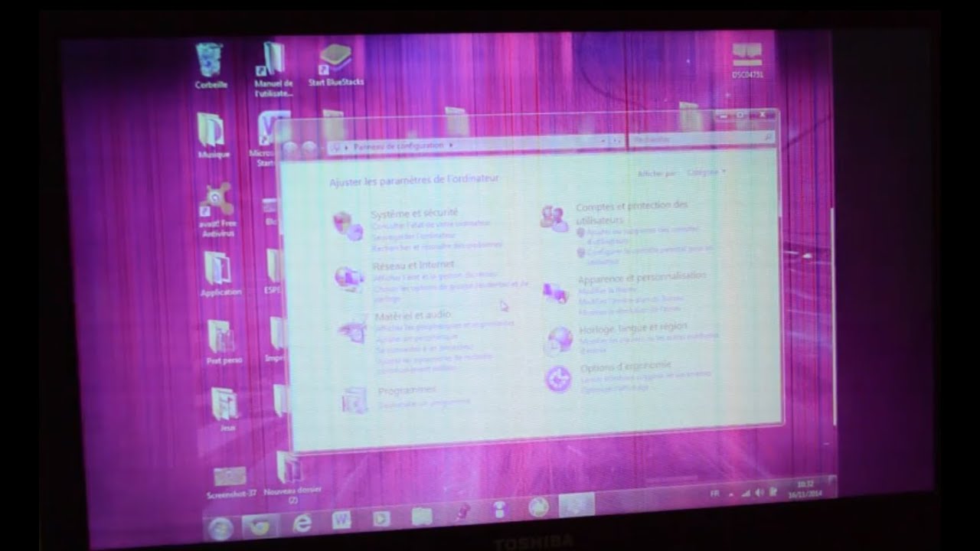This screenshot has height=551, width=980.
Task: Open the Horloge, langue et région icon
Action: pyautogui.click(x=560, y=340)
